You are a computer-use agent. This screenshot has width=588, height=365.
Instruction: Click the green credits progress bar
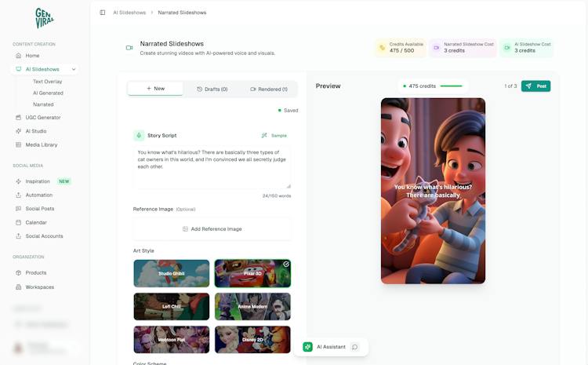(451, 86)
